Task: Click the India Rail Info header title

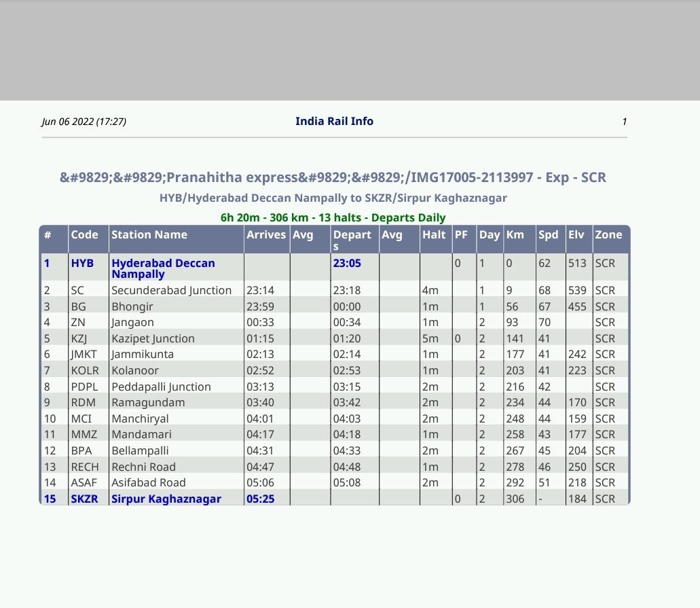Action: (334, 121)
